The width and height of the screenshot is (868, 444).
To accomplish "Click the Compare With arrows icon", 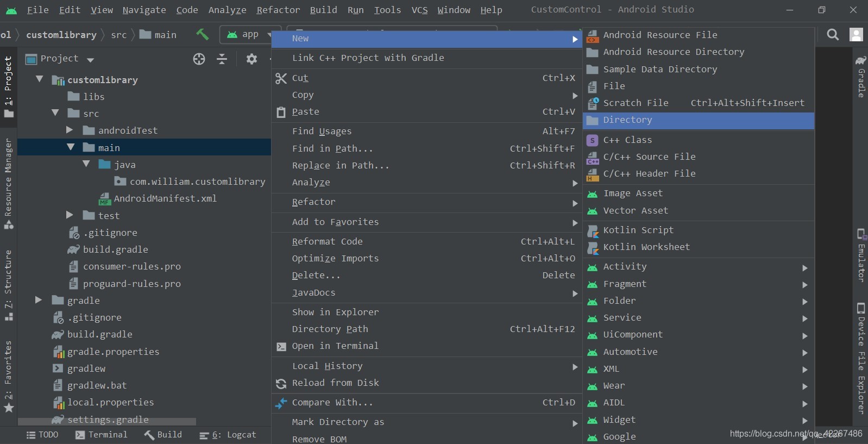I will (281, 403).
